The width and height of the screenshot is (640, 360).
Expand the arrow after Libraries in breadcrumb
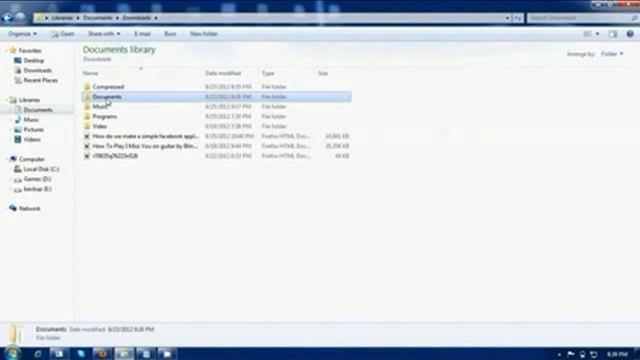(78, 18)
